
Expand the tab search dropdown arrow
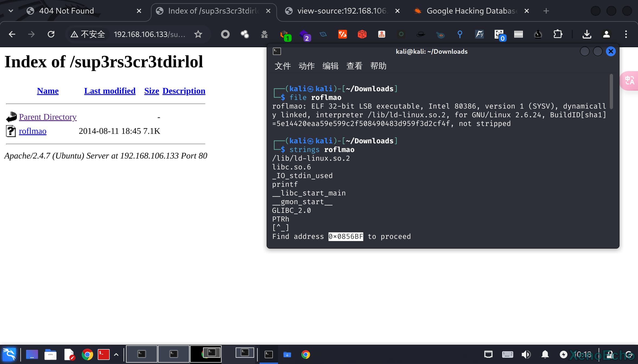coord(11,11)
